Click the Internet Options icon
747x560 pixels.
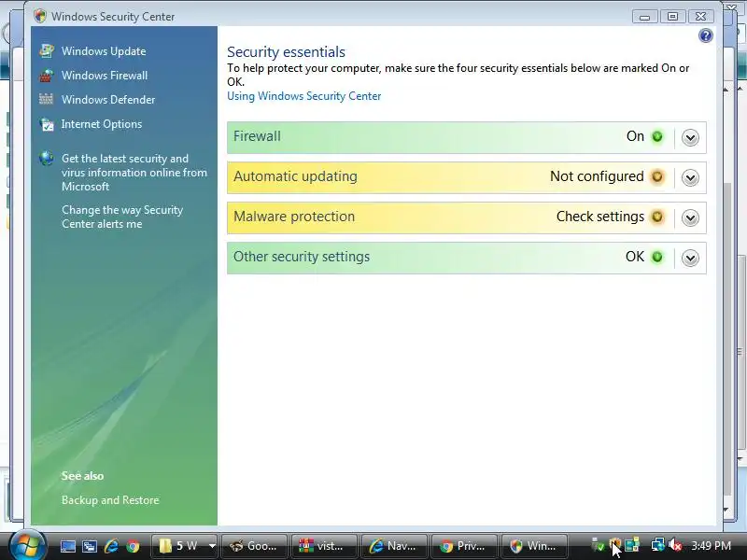pyautogui.click(x=47, y=124)
